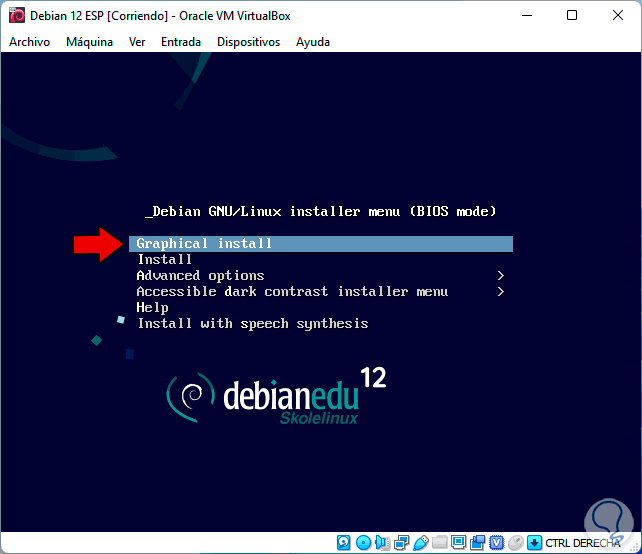
Task: Open the Ver menu
Action: 137,42
